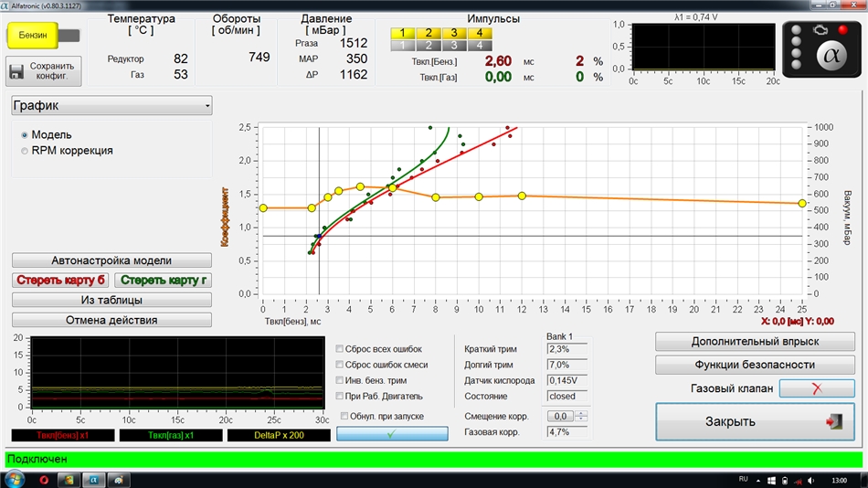Viewport: 868px width, 488px height.
Task: Select the RPM коррекция radio option
Action: (x=25, y=150)
